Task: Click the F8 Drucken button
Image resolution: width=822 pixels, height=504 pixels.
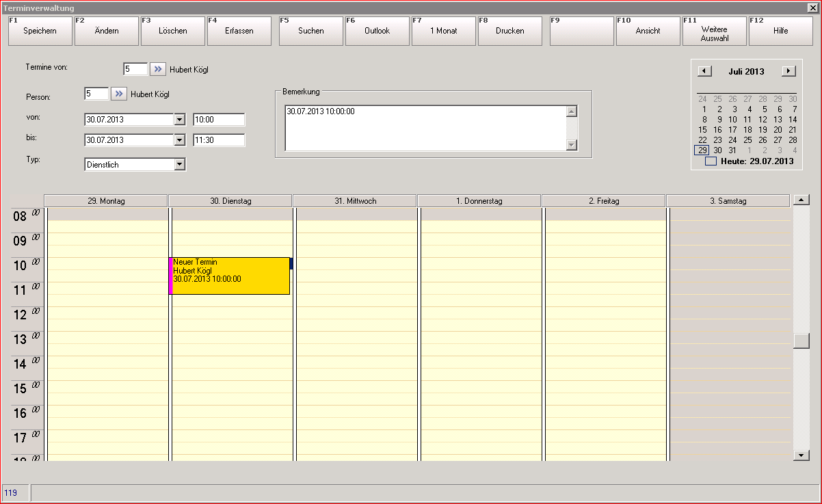Action: click(509, 31)
